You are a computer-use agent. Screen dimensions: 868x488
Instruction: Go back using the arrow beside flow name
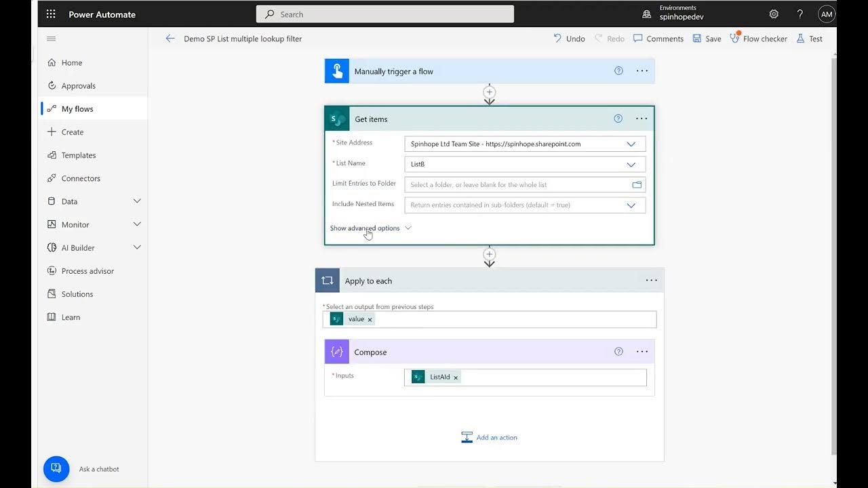tap(170, 39)
